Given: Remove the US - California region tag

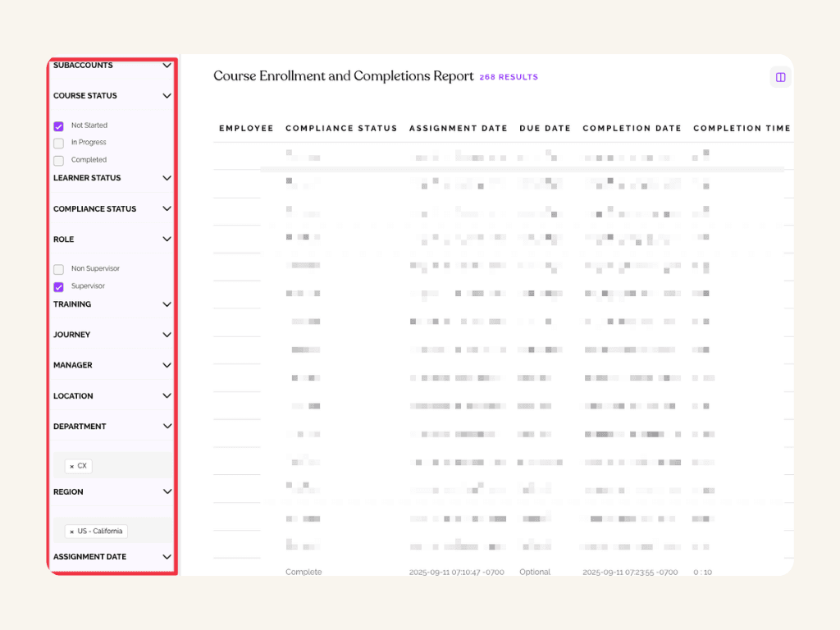Looking at the screenshot, I should tap(72, 532).
